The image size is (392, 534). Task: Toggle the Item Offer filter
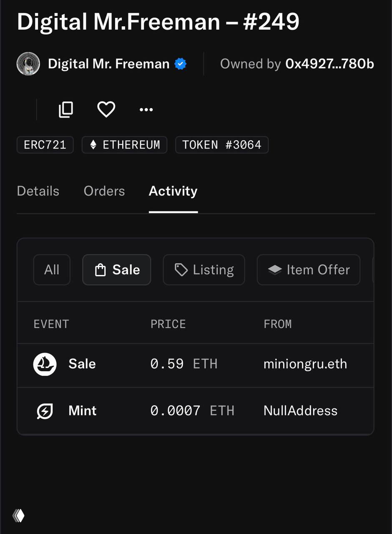click(309, 270)
